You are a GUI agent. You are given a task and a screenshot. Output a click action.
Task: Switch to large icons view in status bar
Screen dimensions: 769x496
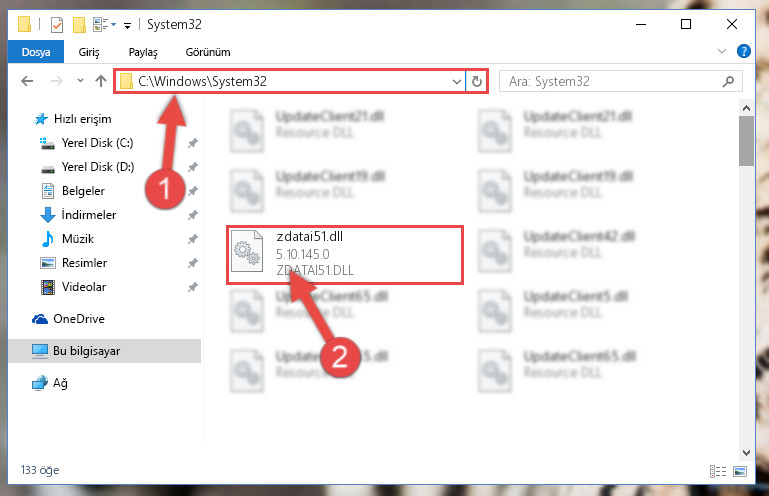coord(740,471)
